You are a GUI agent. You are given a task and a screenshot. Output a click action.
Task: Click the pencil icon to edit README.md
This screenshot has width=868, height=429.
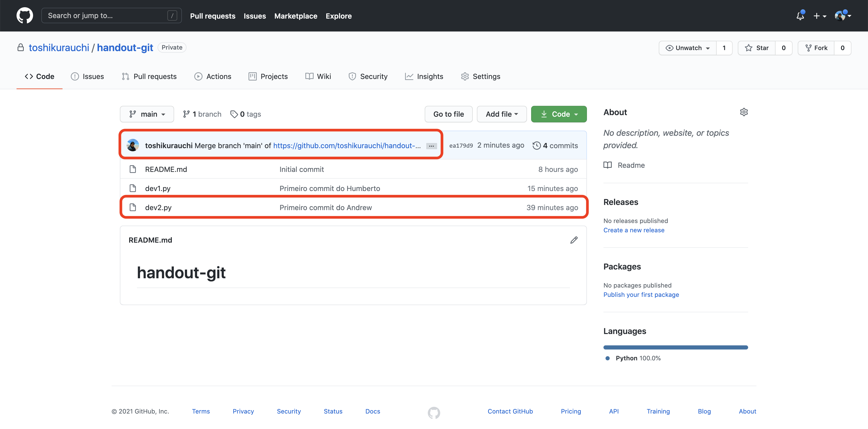[x=574, y=240]
